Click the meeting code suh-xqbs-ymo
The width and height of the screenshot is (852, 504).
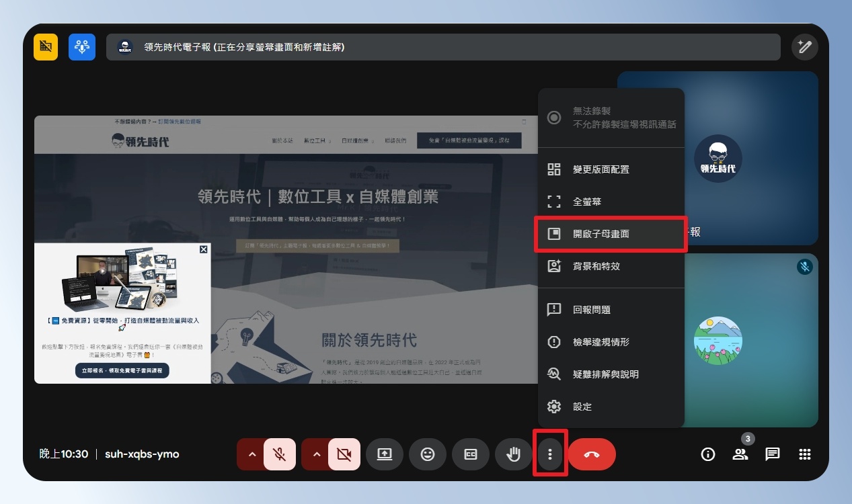coord(142,454)
